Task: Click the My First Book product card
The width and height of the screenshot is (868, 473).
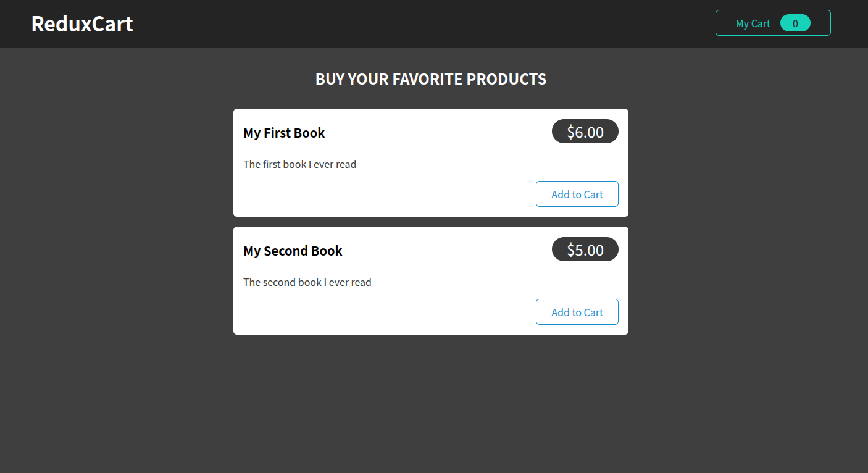Action: point(430,162)
